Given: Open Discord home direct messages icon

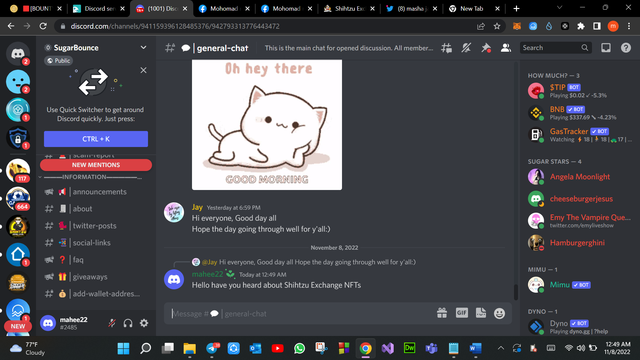Looking at the screenshot, I should (18, 53).
